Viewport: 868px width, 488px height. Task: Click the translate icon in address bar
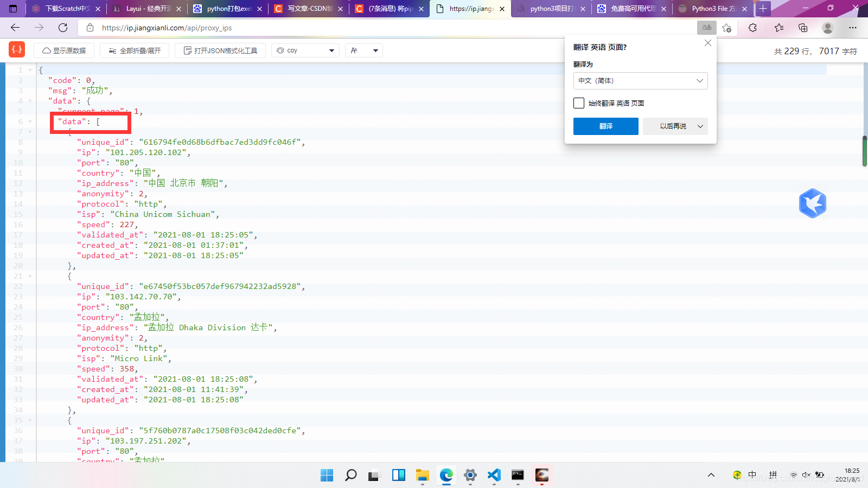pos(706,28)
